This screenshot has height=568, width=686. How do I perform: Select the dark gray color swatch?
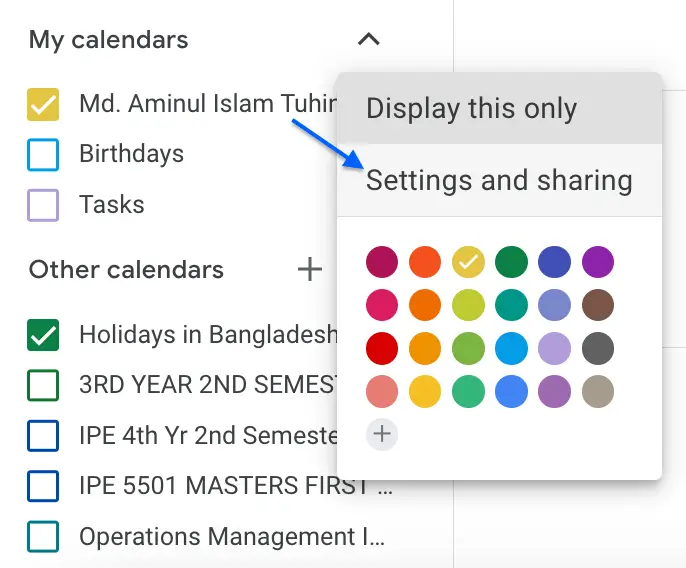coord(598,348)
